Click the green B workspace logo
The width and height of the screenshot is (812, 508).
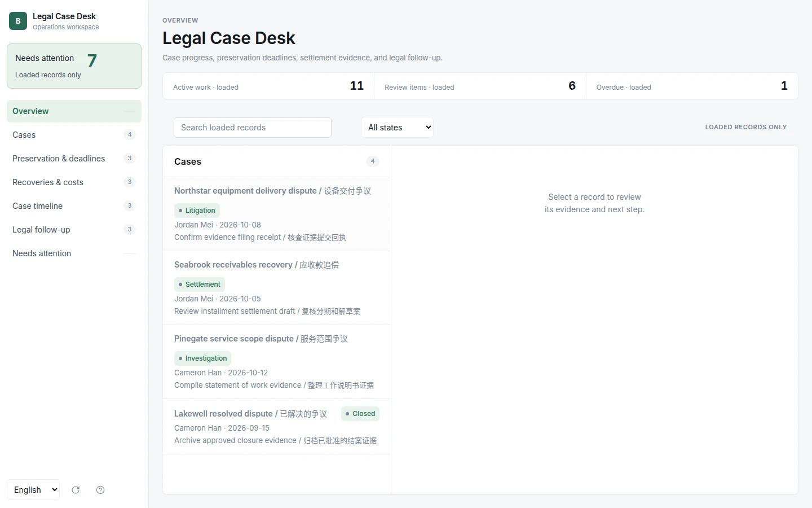tap(18, 21)
